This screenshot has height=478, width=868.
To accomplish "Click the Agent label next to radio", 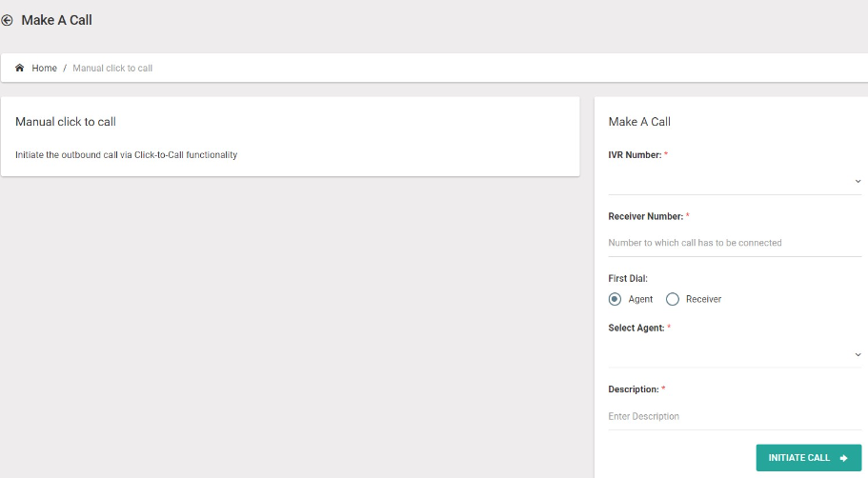I will [x=640, y=299].
